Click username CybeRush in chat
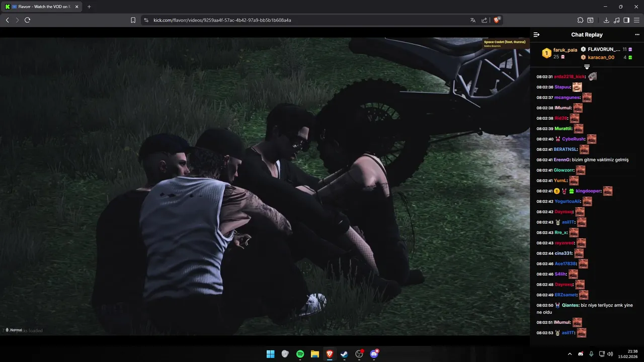The image size is (644, 362). pyautogui.click(x=573, y=139)
